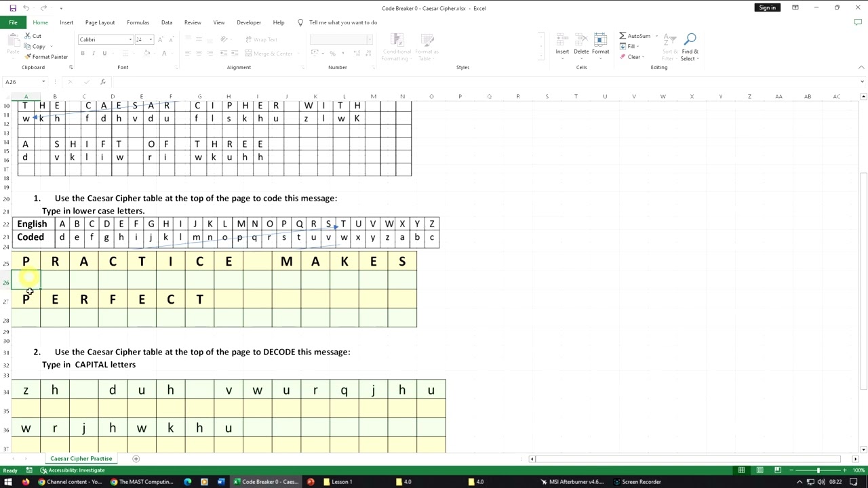Cut the selected cell contents
The image size is (868, 488).
[x=33, y=36]
